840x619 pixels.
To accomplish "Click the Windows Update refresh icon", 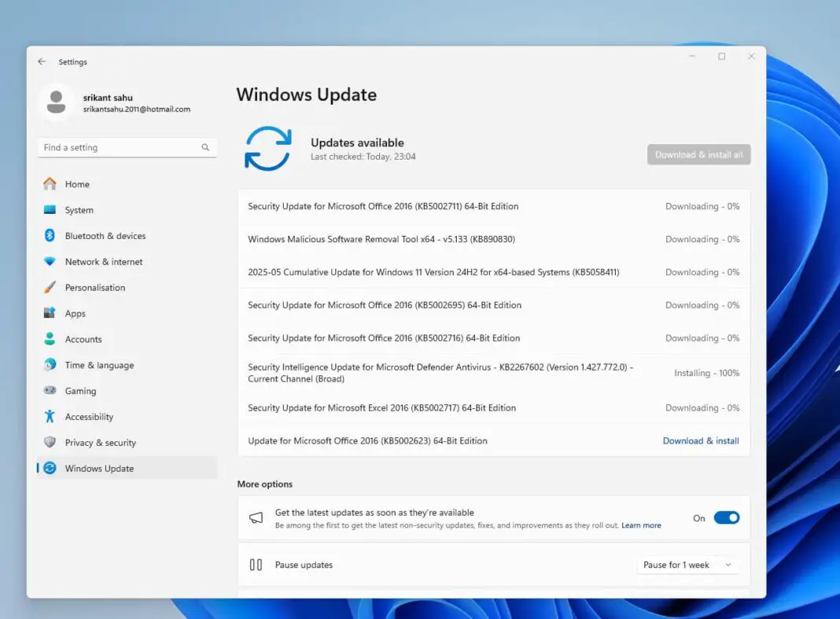I will tap(267, 149).
